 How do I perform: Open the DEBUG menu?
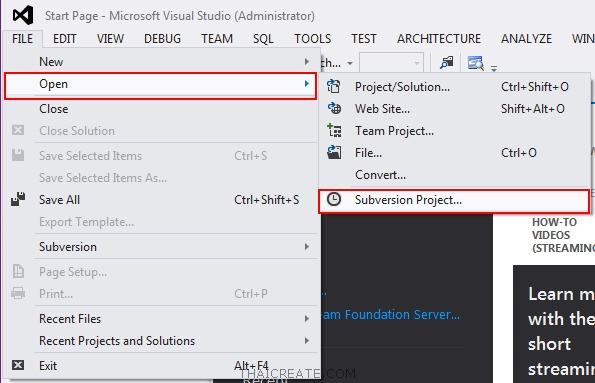coord(162,39)
